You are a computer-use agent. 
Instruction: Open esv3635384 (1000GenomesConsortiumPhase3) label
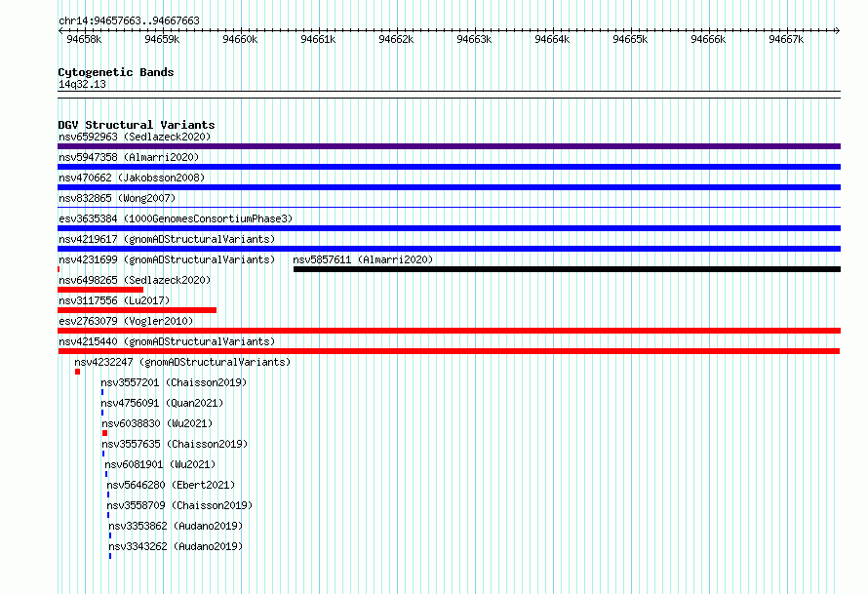click(176, 218)
